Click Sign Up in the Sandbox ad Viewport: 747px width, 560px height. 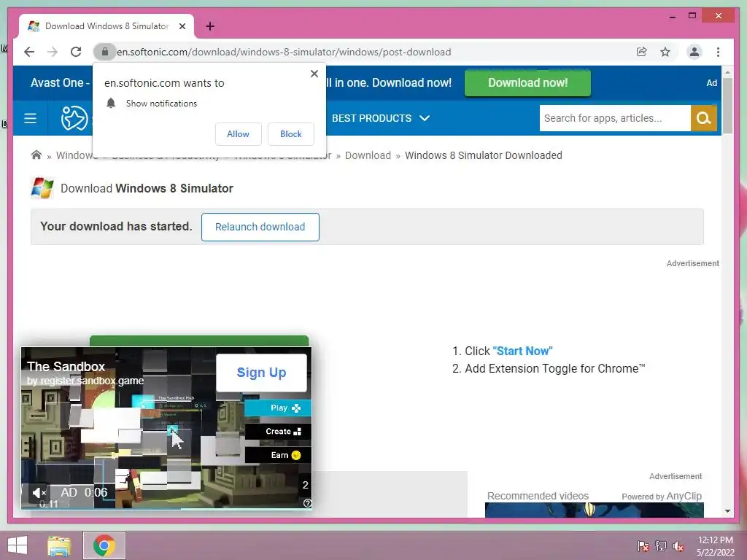[262, 373]
